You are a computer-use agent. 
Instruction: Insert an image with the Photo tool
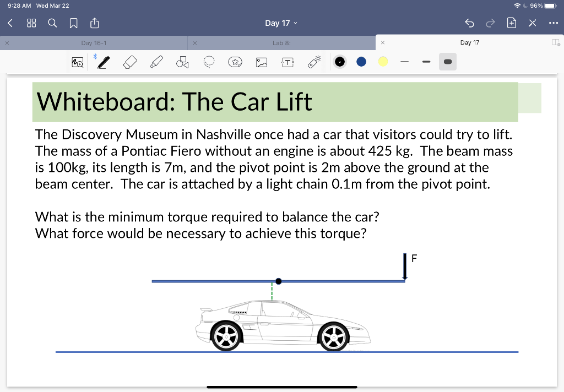pos(262,62)
